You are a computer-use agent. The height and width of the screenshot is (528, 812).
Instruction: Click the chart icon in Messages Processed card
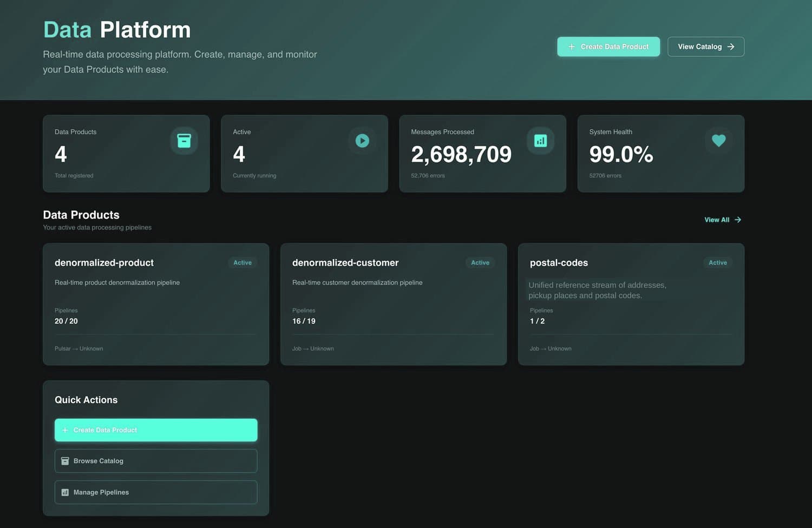pyautogui.click(x=540, y=141)
